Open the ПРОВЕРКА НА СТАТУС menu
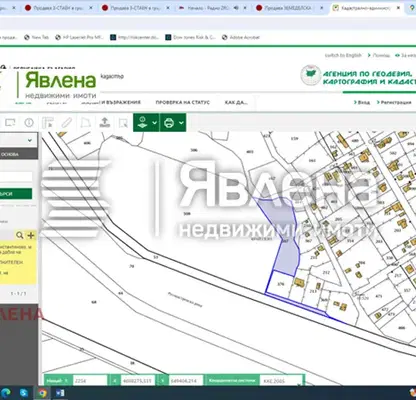 click(183, 102)
